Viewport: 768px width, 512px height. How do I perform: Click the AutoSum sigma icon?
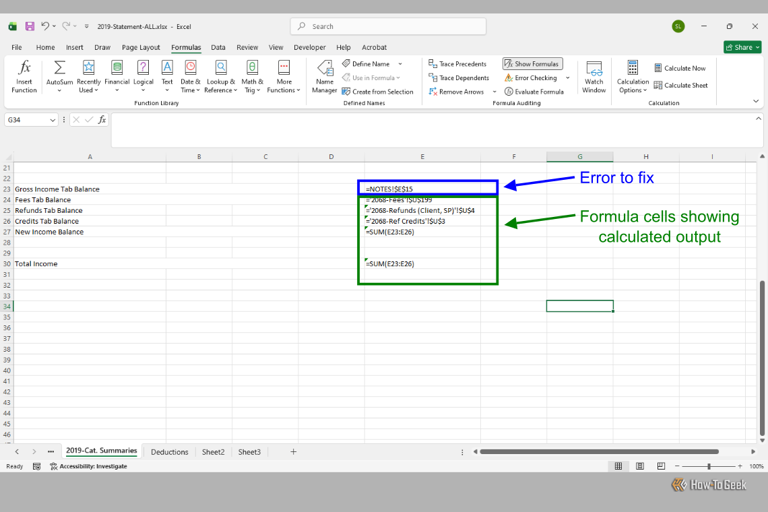click(59, 68)
